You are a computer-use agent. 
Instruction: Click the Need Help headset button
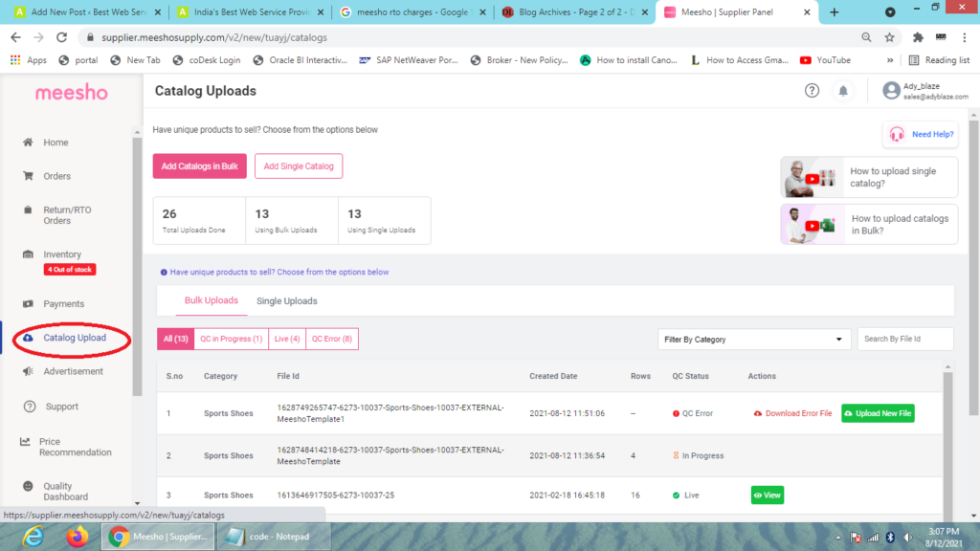(921, 134)
